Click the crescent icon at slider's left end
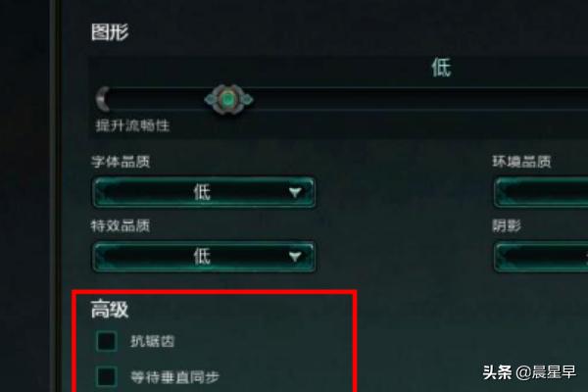Image resolution: width=588 pixels, height=392 pixels. coord(102,99)
